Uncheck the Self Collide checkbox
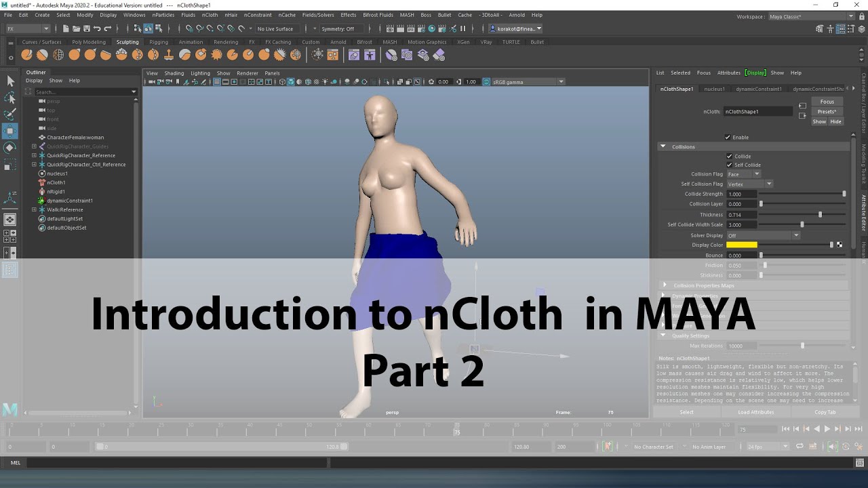The height and width of the screenshot is (488, 868). [730, 165]
